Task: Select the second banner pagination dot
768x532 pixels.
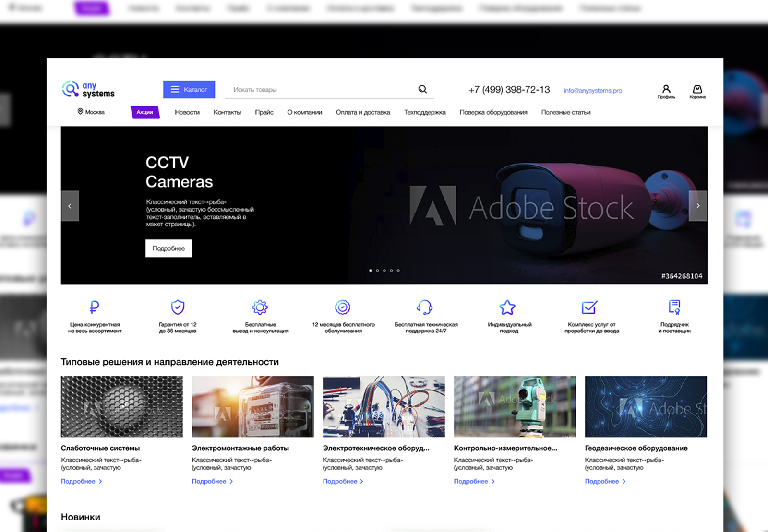Action: tap(377, 271)
